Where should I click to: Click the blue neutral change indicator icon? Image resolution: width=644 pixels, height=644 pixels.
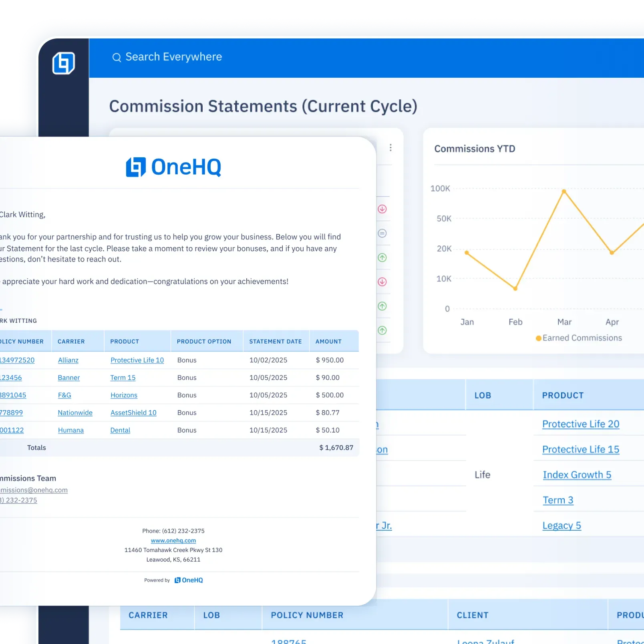tap(382, 233)
